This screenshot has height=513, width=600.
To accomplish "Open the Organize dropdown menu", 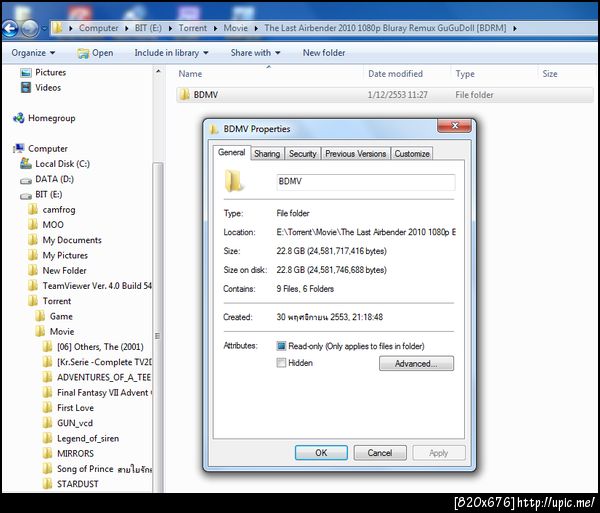I will coord(33,53).
